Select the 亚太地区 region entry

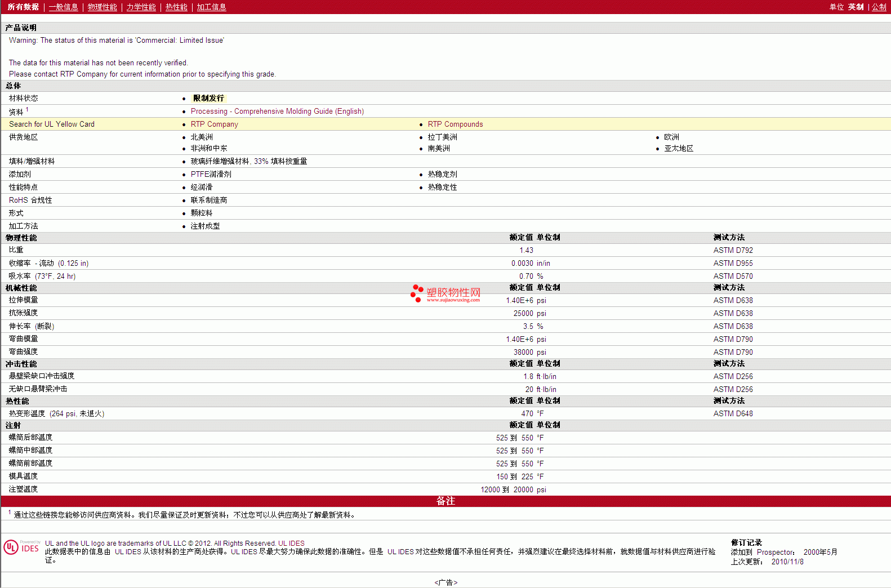[679, 148]
